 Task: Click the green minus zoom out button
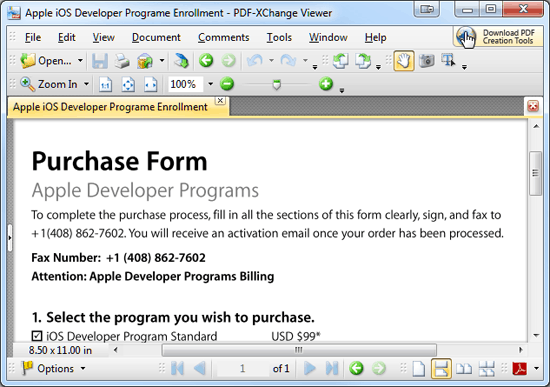pos(227,84)
